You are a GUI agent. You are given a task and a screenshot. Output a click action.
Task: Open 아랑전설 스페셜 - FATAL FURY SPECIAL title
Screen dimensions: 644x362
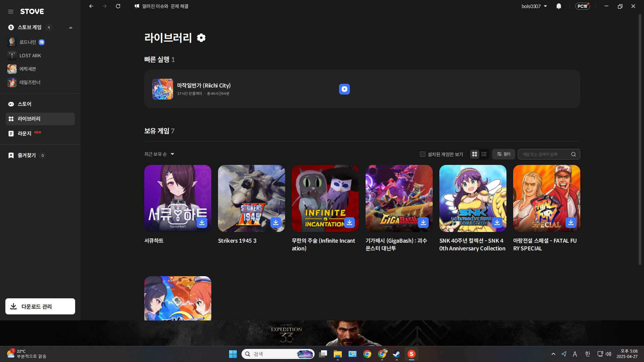coord(545,245)
